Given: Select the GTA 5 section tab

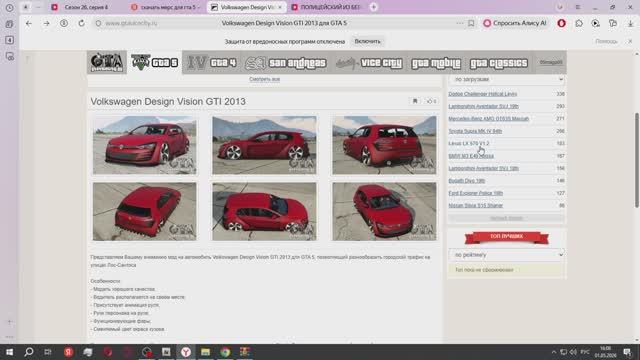Looking at the screenshot, I should pyautogui.click(x=155, y=62).
